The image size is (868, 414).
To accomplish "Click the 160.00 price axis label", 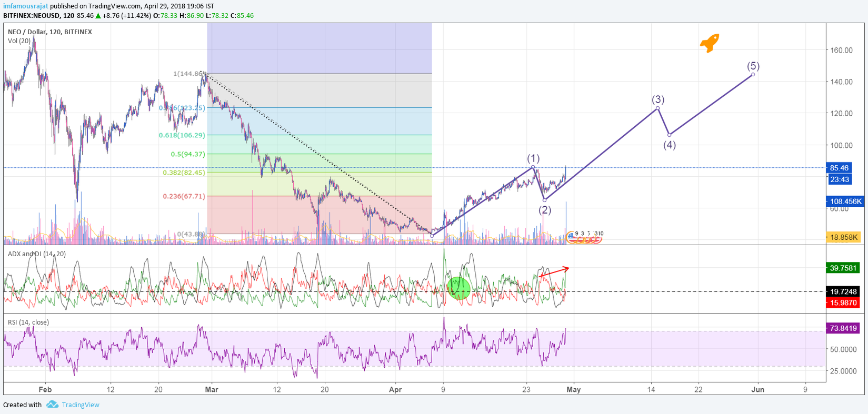I will tap(841, 50).
